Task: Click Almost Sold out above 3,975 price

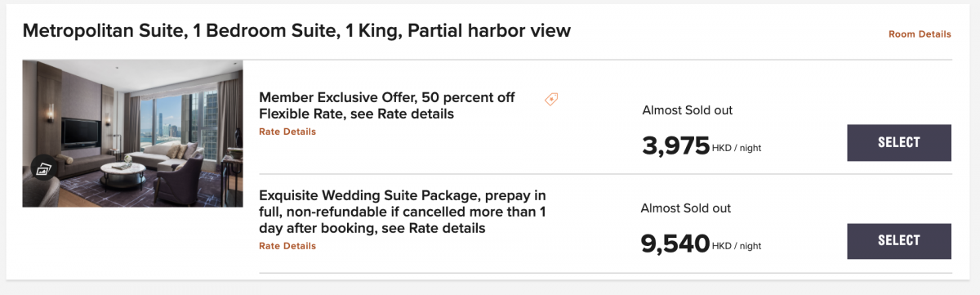Action: click(687, 110)
